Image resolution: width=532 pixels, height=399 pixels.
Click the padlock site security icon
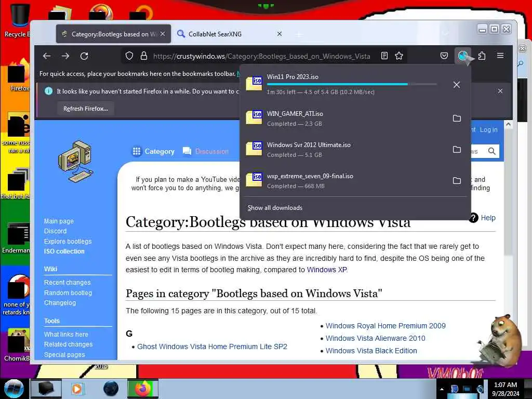(x=144, y=56)
